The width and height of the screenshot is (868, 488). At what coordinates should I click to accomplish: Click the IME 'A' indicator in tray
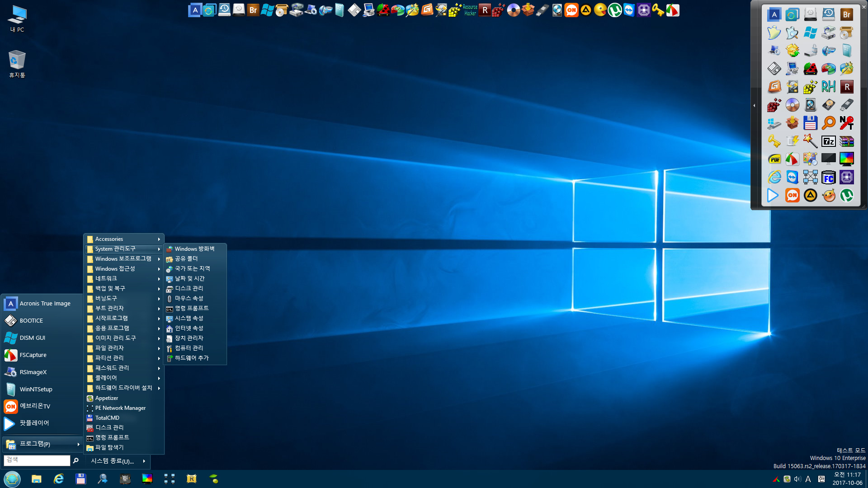tap(808, 479)
